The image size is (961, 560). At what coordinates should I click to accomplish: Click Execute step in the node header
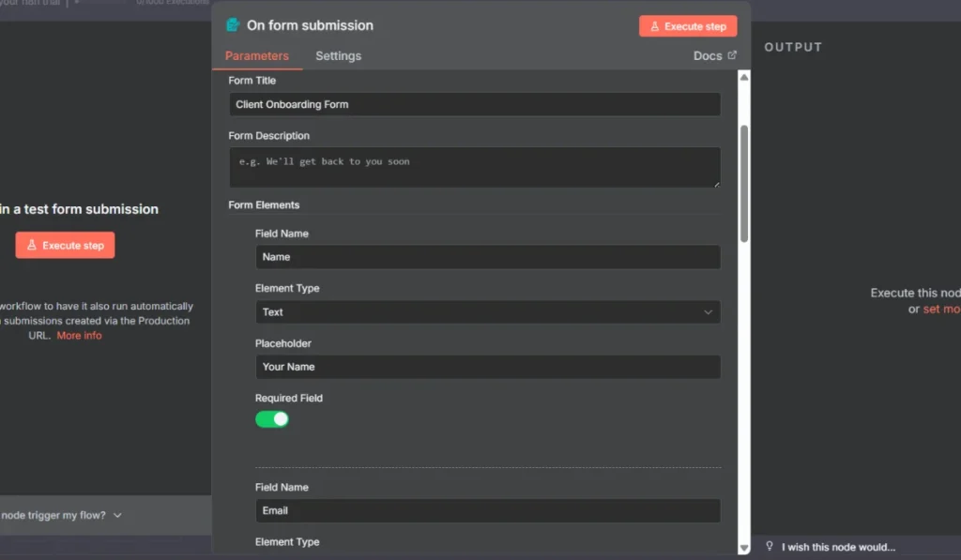click(688, 26)
